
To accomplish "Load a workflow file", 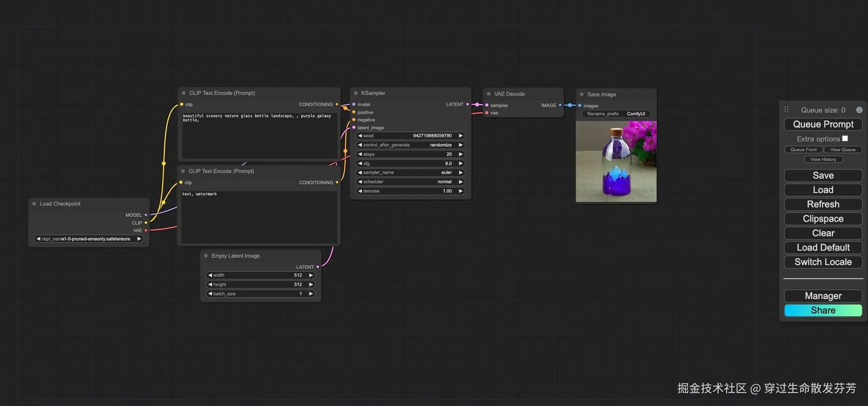I will point(823,190).
